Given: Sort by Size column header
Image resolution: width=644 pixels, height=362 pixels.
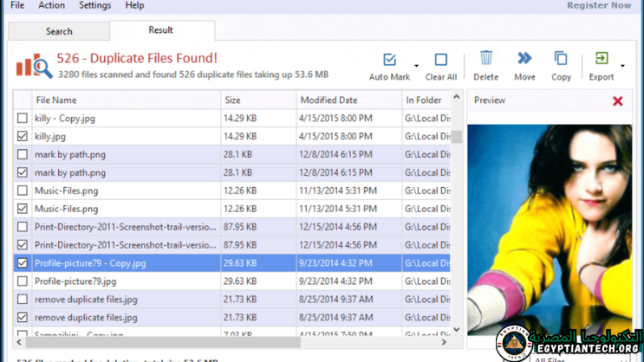Looking at the screenshot, I should tap(258, 100).
